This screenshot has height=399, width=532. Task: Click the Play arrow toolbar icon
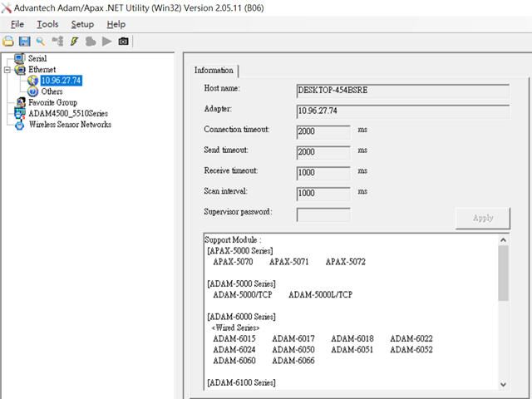point(107,42)
